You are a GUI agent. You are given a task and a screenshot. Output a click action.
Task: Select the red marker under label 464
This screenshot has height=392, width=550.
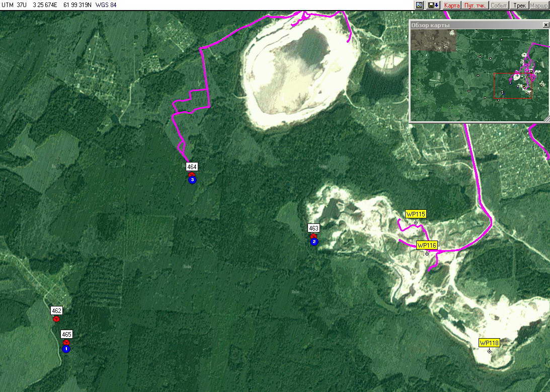pos(192,174)
